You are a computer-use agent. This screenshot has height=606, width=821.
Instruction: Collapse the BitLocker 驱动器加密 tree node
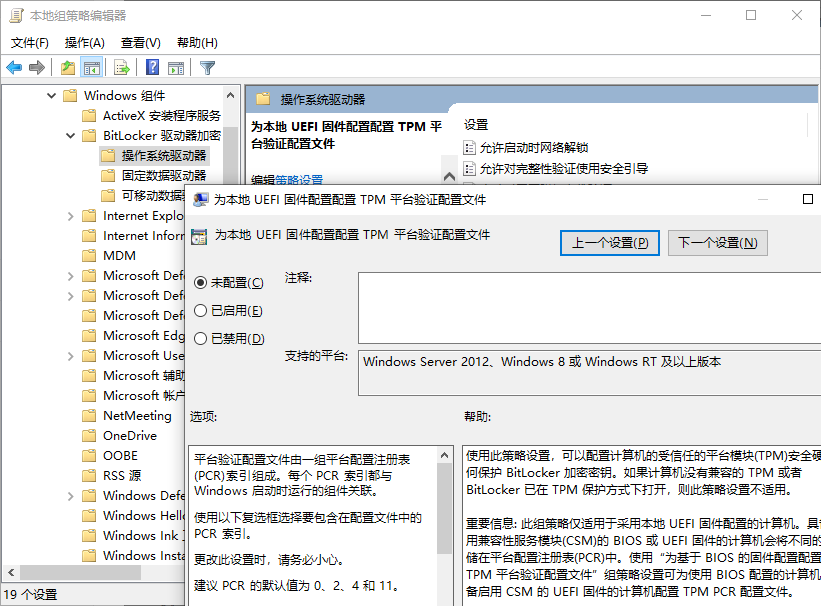[70, 136]
